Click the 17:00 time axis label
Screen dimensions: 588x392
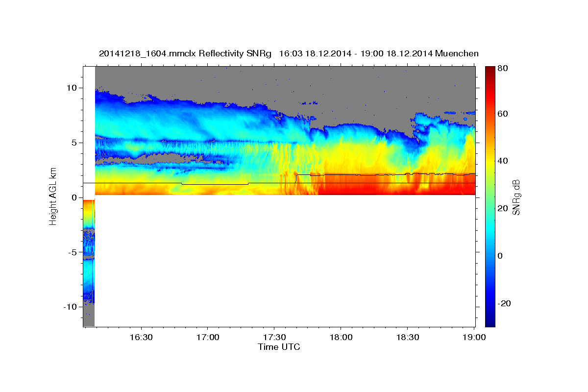(x=208, y=338)
